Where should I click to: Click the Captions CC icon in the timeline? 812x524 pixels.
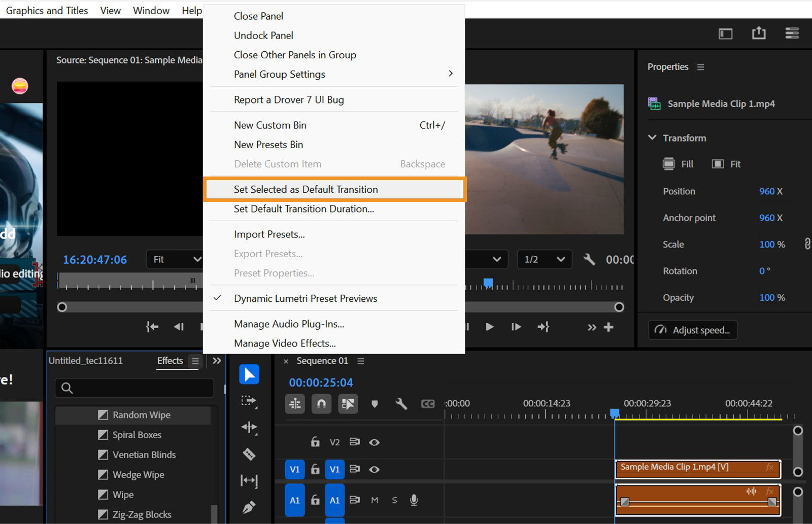click(427, 403)
